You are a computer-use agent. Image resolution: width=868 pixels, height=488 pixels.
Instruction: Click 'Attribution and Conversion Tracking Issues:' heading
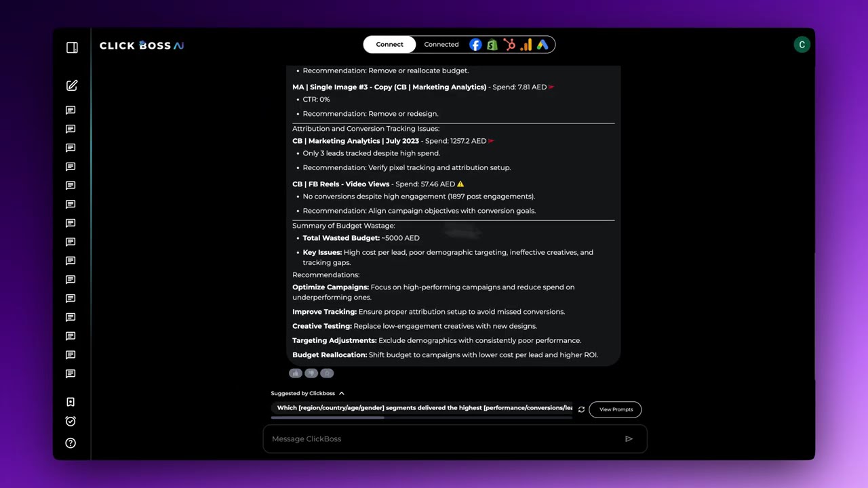pos(366,129)
